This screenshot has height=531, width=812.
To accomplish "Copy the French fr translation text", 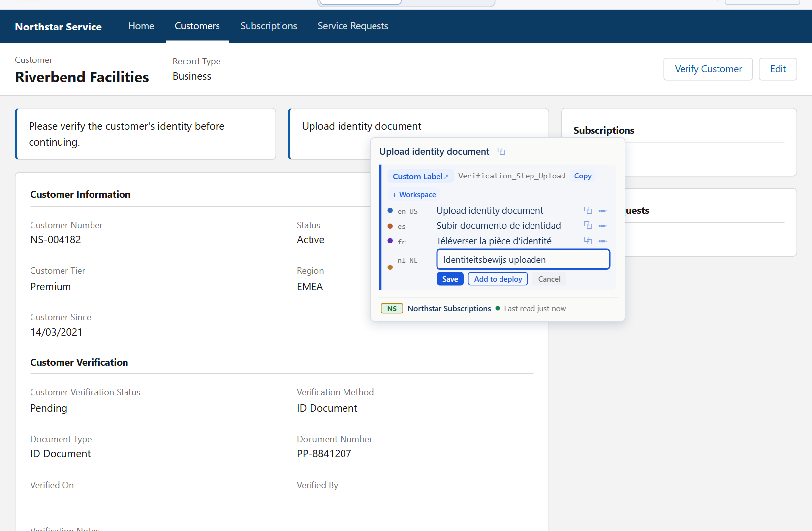I will (x=588, y=241).
